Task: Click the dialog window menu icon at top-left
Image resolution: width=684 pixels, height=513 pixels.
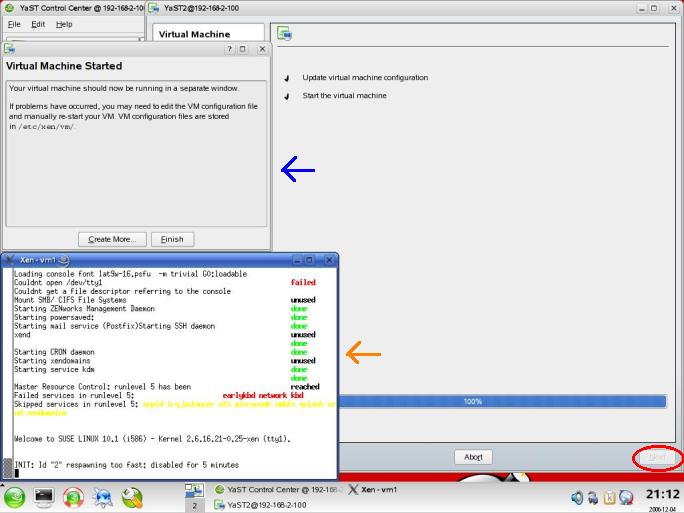Action: pos(10,49)
